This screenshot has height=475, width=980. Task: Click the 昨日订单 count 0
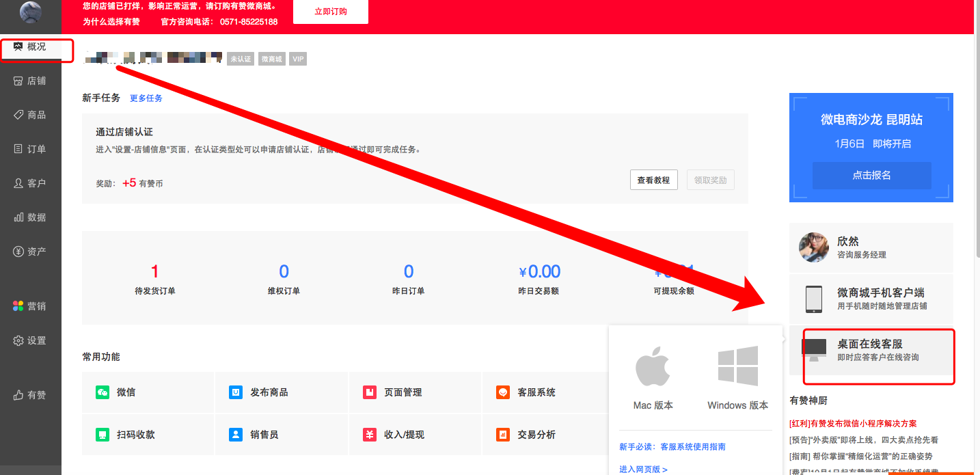(x=409, y=271)
